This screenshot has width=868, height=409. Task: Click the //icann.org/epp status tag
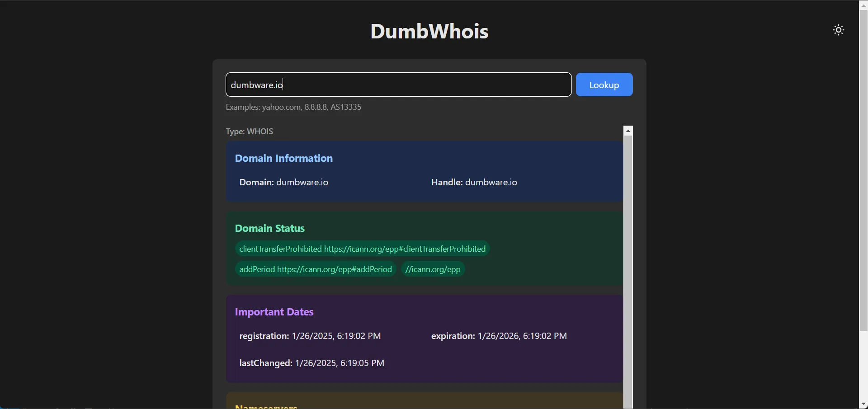(x=433, y=269)
